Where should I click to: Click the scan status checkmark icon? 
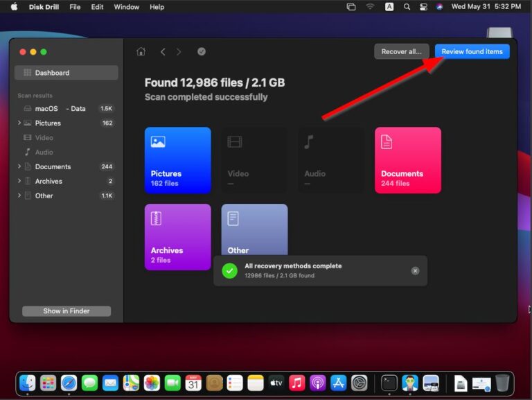point(202,51)
